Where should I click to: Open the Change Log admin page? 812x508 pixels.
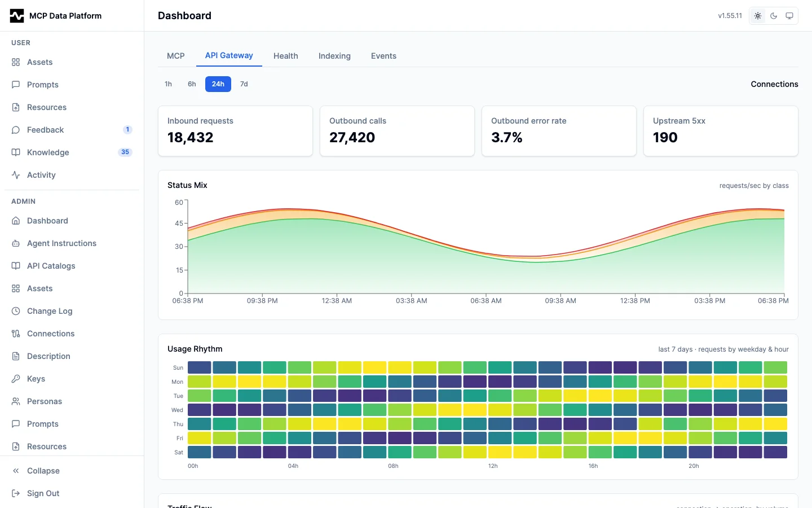(x=72, y=311)
